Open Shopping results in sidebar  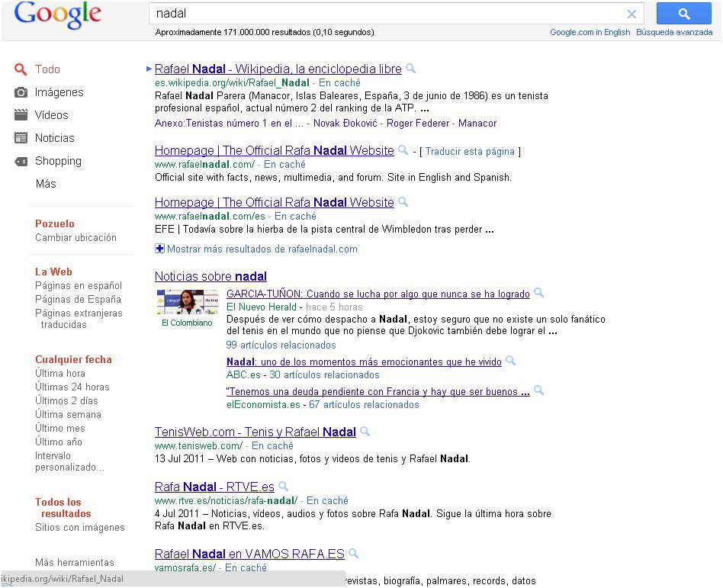tap(58, 161)
